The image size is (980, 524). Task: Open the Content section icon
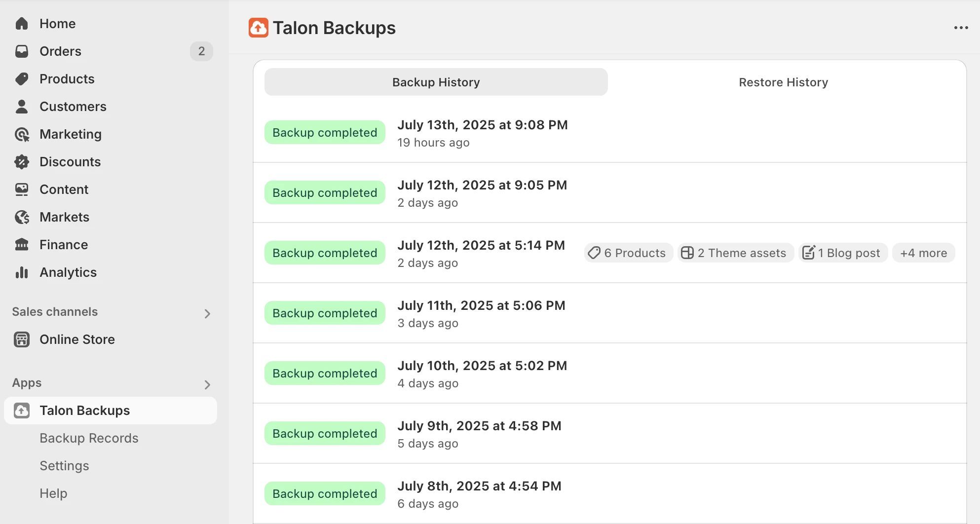click(22, 189)
